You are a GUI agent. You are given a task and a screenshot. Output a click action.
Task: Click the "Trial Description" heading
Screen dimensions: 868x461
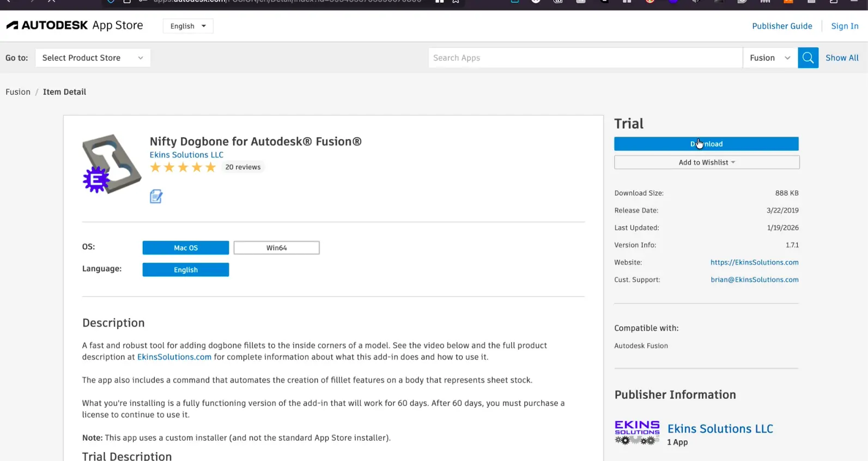pyautogui.click(x=127, y=456)
